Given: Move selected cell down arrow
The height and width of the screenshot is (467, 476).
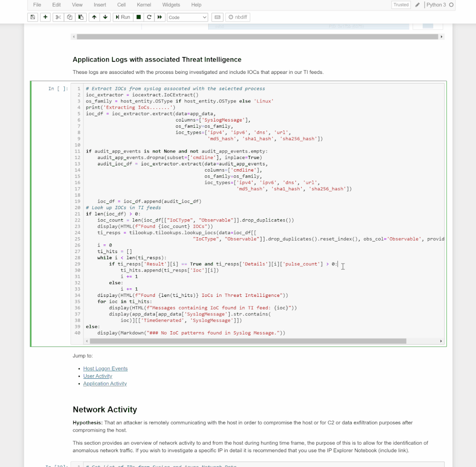Looking at the screenshot, I should pyautogui.click(x=105, y=17).
